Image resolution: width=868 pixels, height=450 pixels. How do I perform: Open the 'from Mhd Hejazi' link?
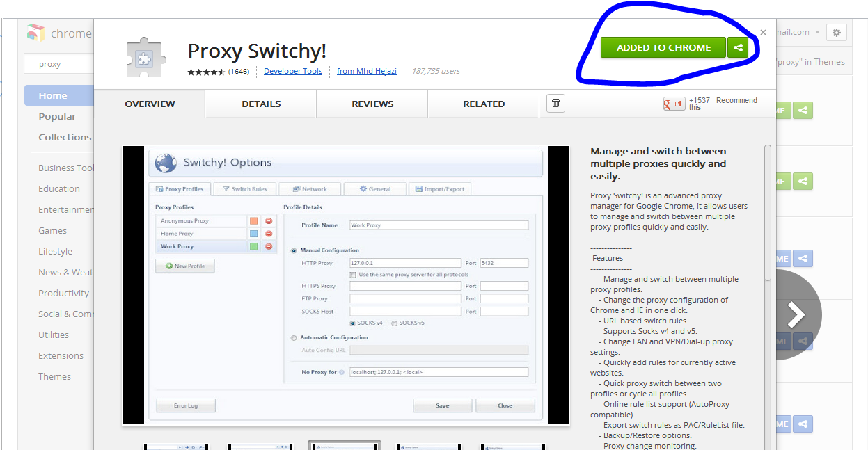tap(367, 71)
